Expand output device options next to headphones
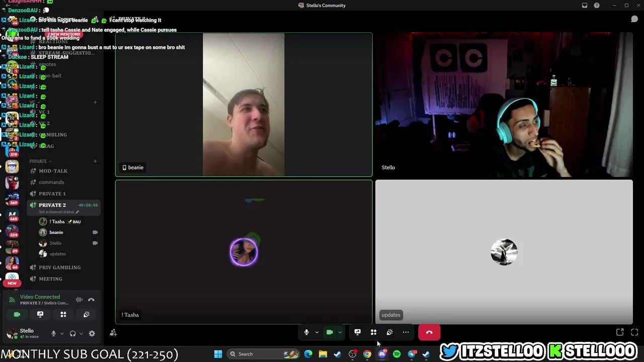Image resolution: width=644 pixels, height=362 pixels. (81, 333)
